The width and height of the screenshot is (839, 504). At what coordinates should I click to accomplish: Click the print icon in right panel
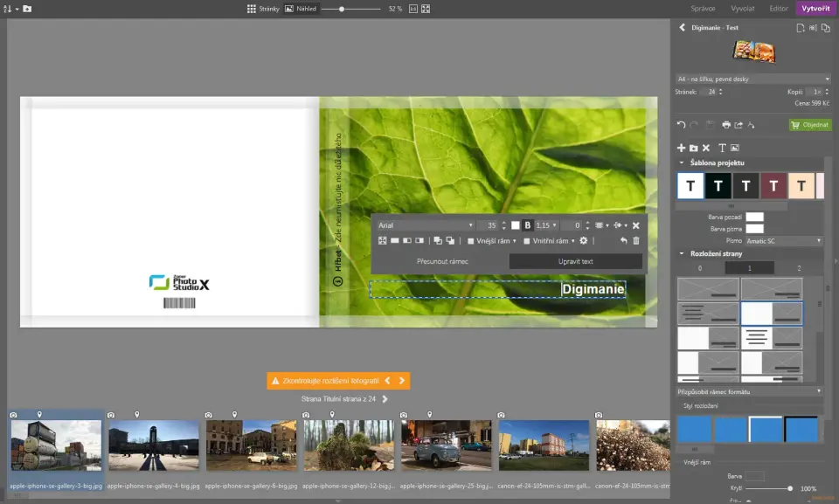coord(725,125)
